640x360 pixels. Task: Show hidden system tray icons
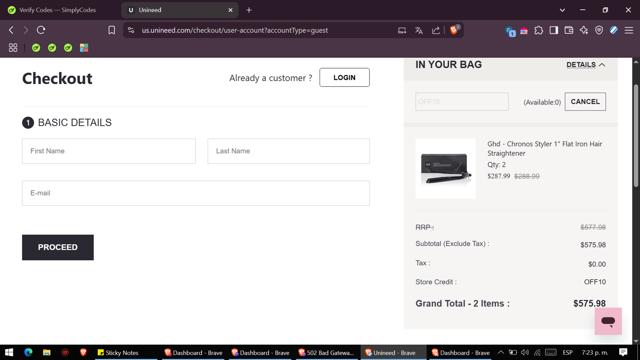click(501, 352)
